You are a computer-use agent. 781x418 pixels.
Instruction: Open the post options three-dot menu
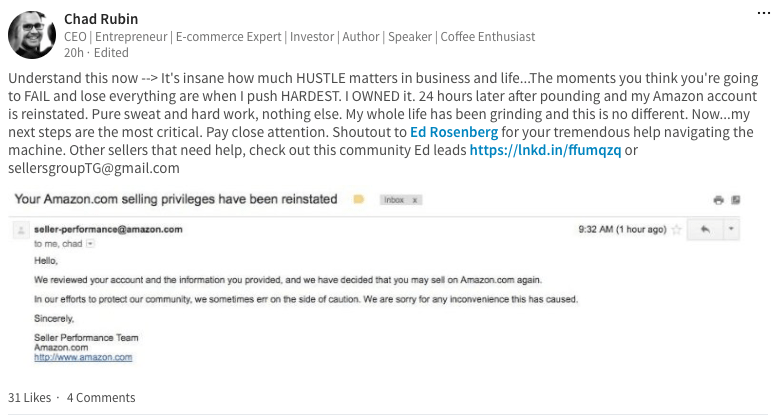pyautogui.click(x=764, y=13)
